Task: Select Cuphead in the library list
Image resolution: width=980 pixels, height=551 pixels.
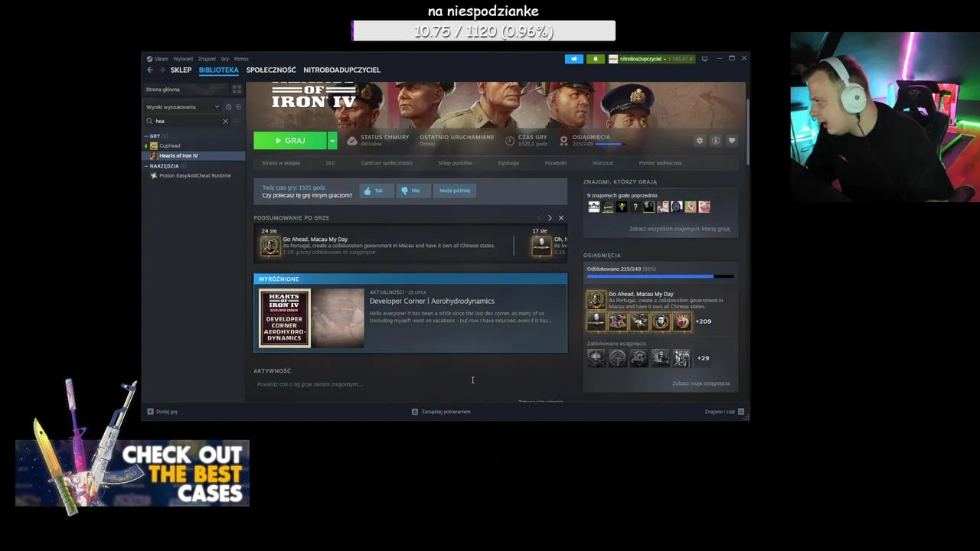Action: 170,145
